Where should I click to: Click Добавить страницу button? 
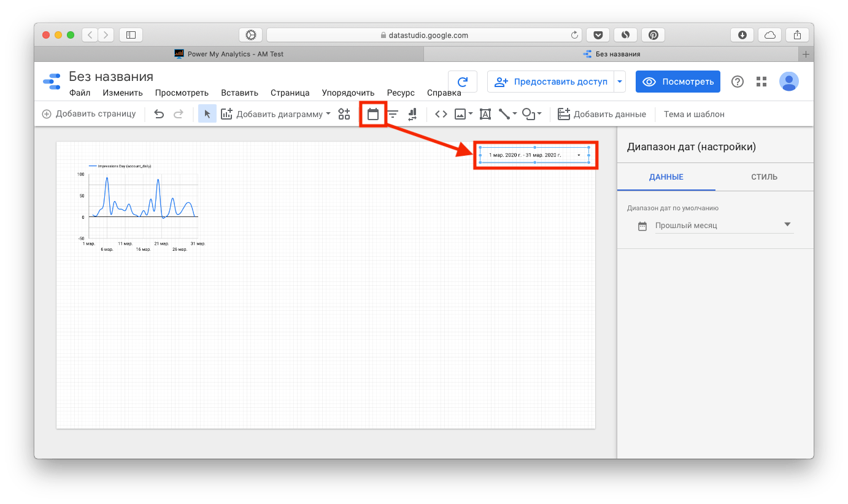(89, 114)
